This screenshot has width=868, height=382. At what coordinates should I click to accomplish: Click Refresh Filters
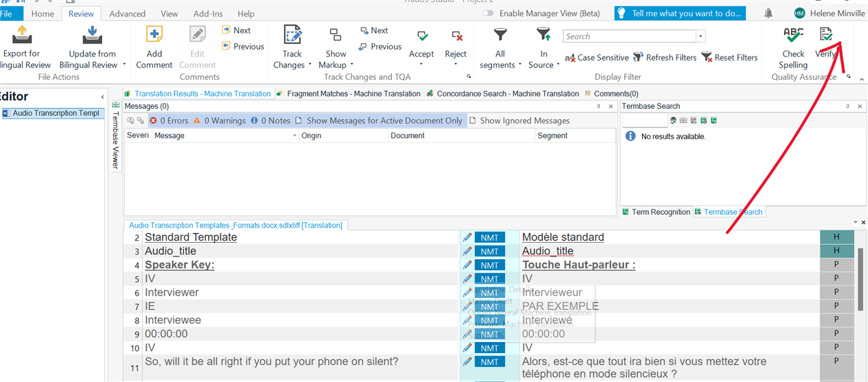tap(665, 57)
